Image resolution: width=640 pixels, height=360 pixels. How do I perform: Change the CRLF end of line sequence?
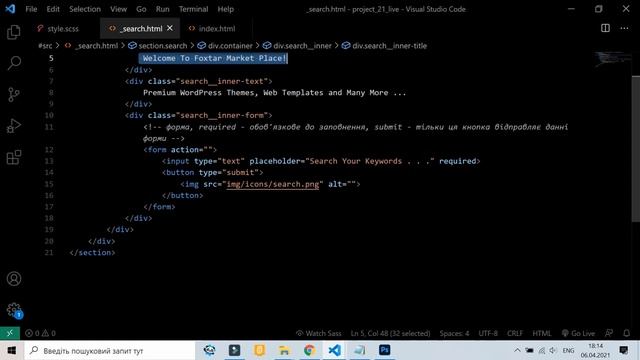[x=515, y=333]
